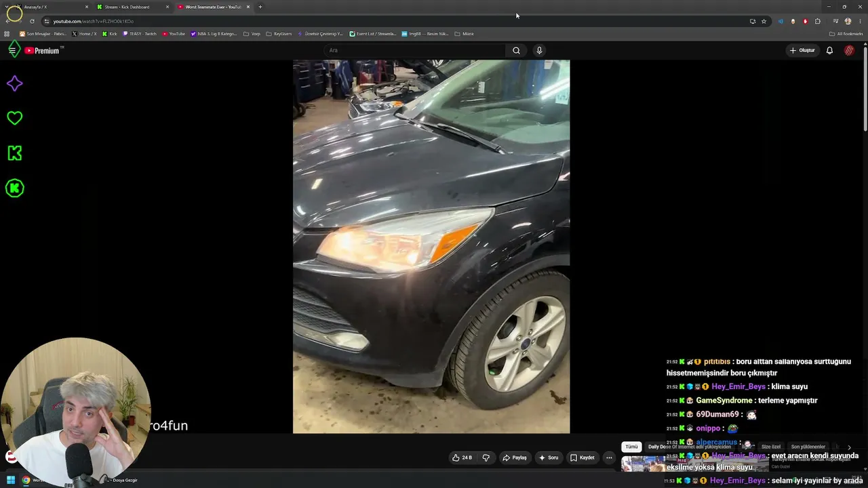Dislike the video

[x=486, y=457]
